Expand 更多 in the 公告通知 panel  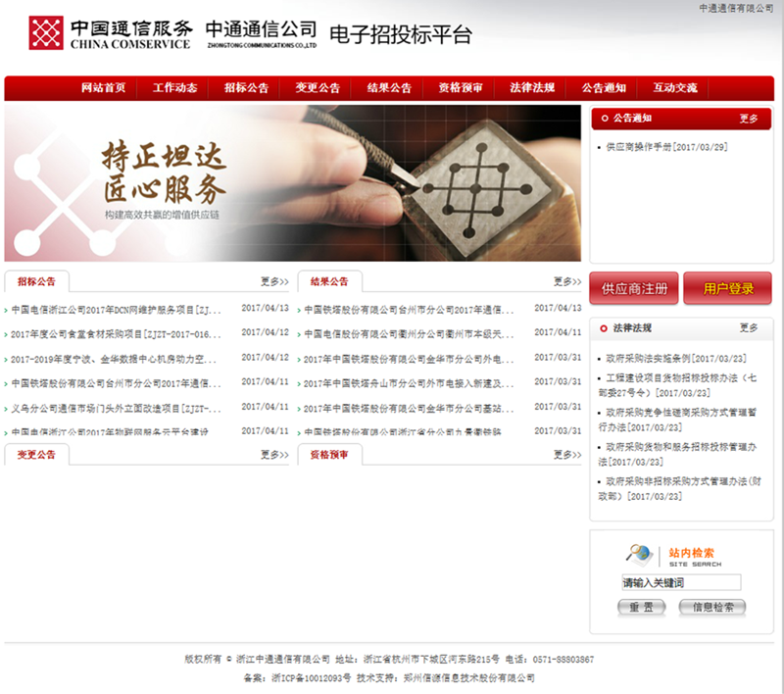[749, 119]
